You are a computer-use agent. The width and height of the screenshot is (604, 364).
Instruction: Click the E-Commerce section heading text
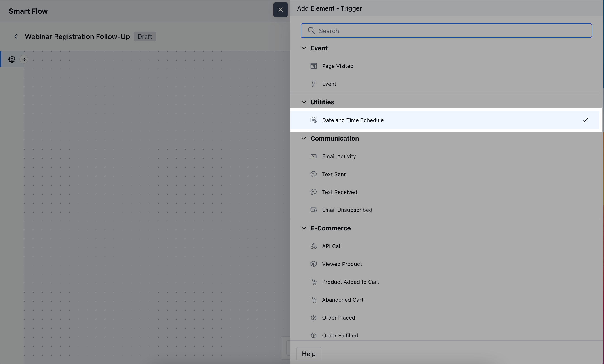click(x=330, y=228)
